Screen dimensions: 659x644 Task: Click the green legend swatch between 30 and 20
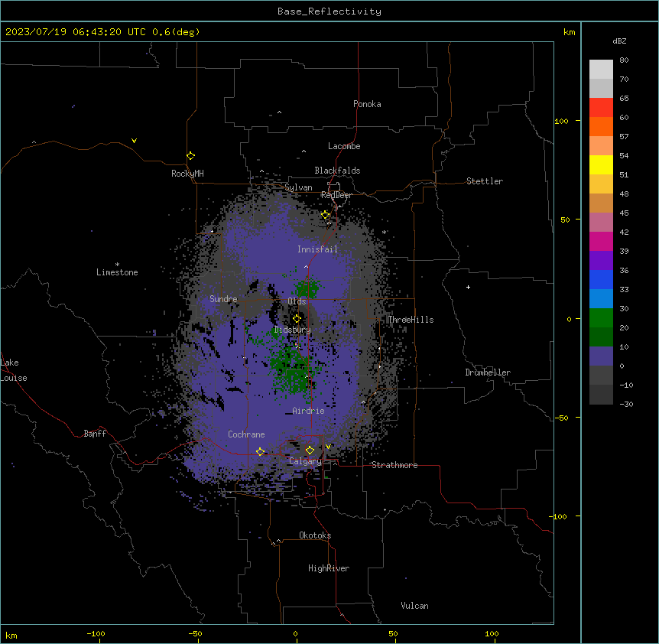click(x=601, y=318)
